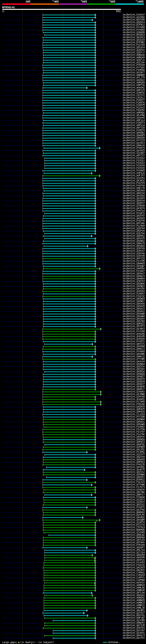The height and width of the screenshot is (644, 146).
Task: Select UniRef100_Q40892 label
Action: tap(134, 517)
